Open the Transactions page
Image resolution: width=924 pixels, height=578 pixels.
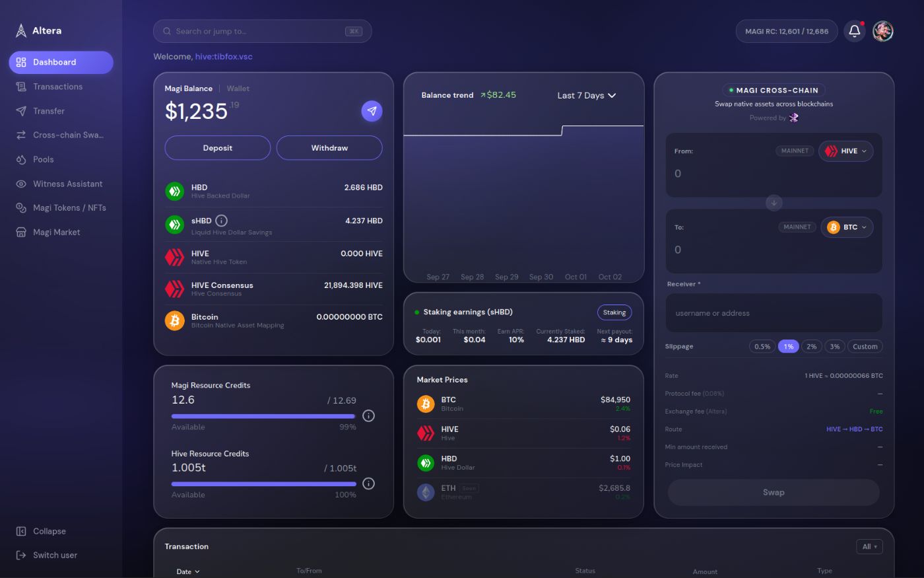61,87
